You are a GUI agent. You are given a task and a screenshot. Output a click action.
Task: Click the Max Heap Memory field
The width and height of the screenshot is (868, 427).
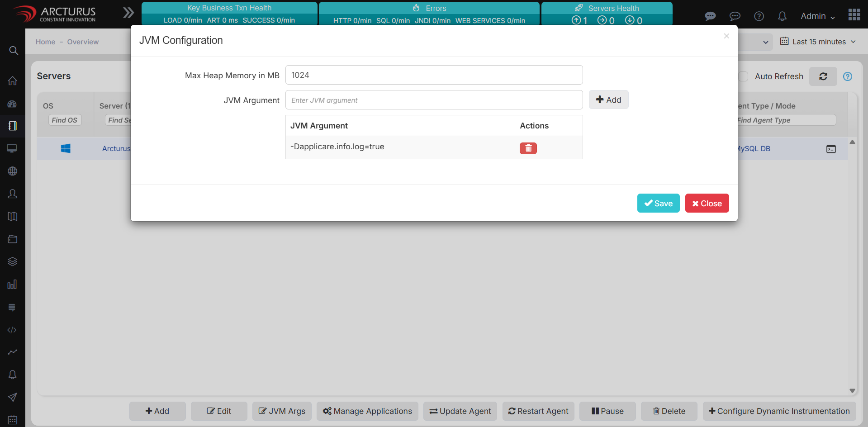click(434, 75)
